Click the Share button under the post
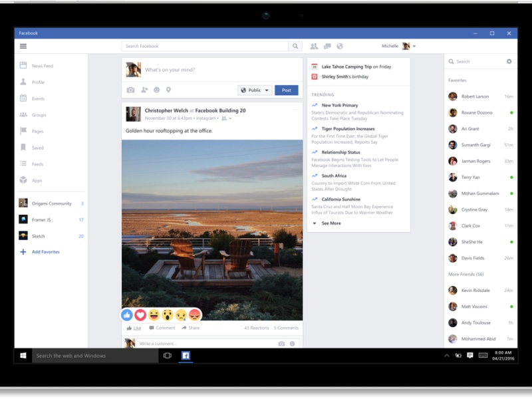The height and width of the screenshot is (399, 532). click(x=191, y=328)
